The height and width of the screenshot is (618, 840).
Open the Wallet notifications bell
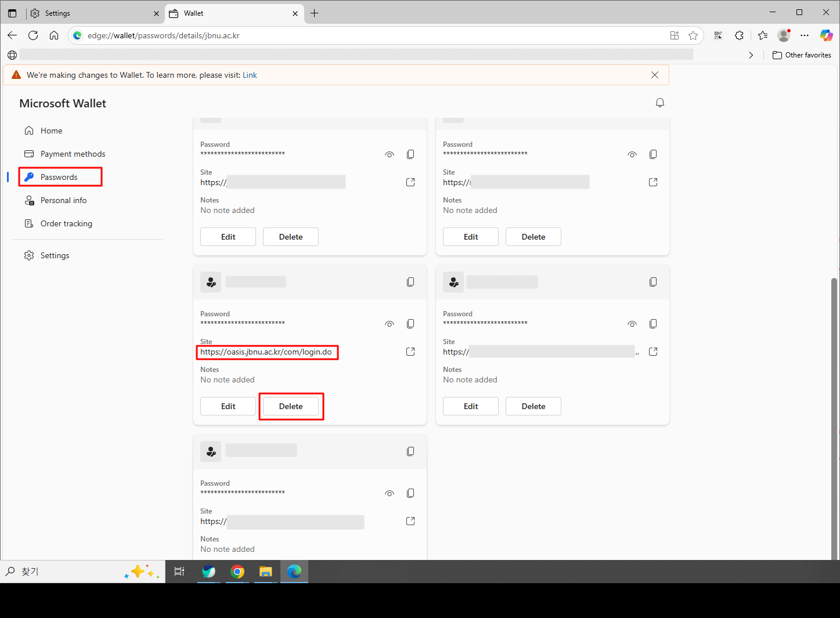[660, 103]
